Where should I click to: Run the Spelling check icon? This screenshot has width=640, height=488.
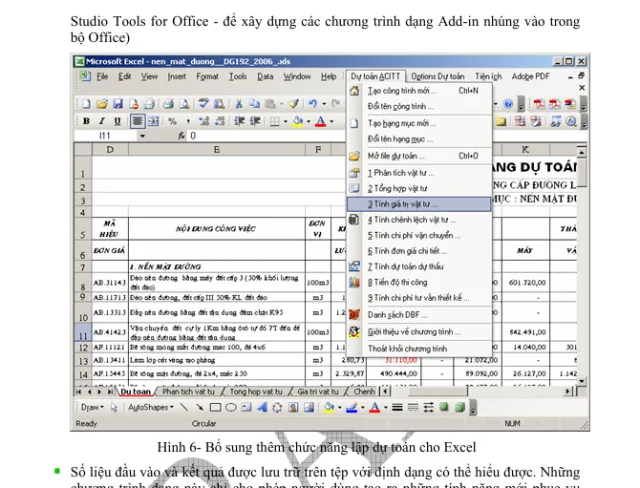[x=203, y=104]
